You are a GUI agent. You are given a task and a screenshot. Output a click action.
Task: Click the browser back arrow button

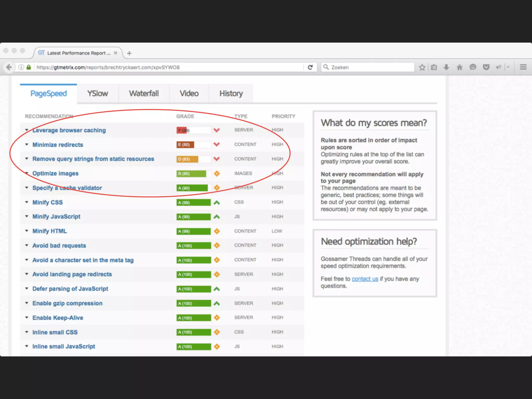pos(9,67)
